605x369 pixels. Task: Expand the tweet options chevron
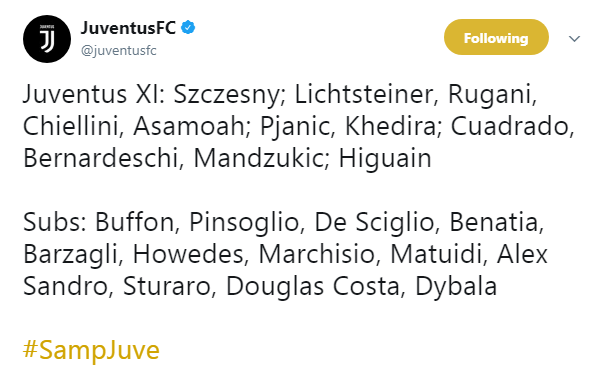[x=575, y=39]
